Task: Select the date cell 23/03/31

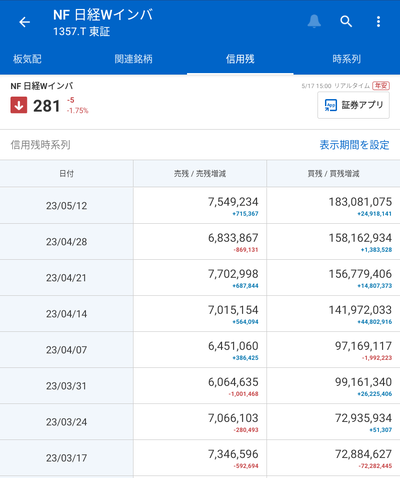Action: point(66,386)
